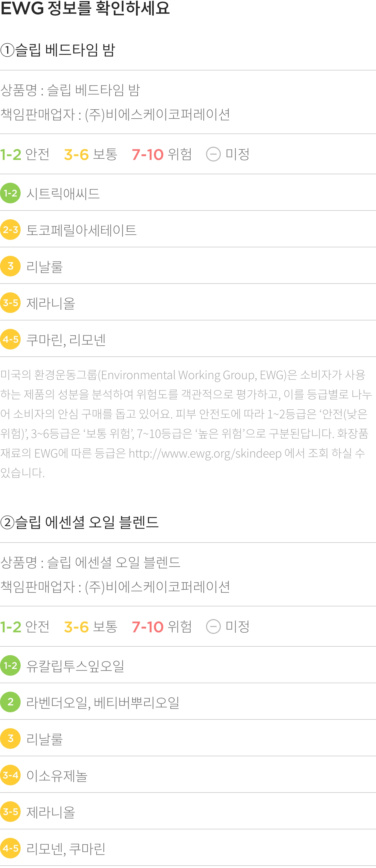Click the EWG 정보를 확인하세요 title
Image resolution: width=376 pixels, height=868 pixels.
point(85,8)
